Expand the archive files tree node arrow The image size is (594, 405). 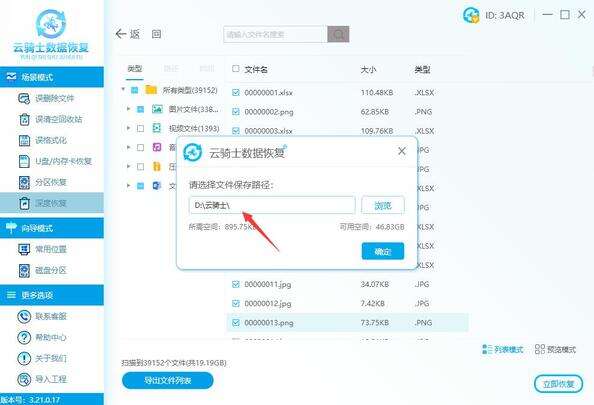tap(128, 166)
